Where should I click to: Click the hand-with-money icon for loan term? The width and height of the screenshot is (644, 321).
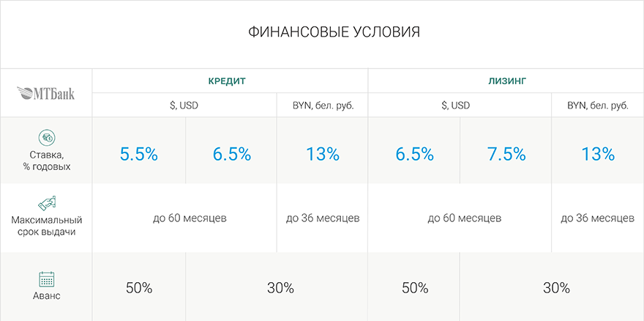tap(46, 202)
